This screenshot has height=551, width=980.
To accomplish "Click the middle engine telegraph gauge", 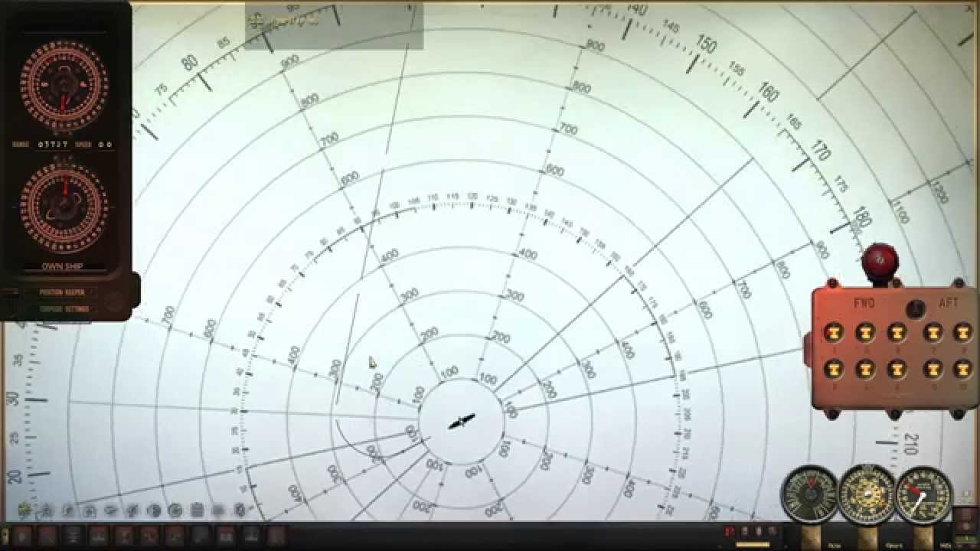I will coord(867,494).
